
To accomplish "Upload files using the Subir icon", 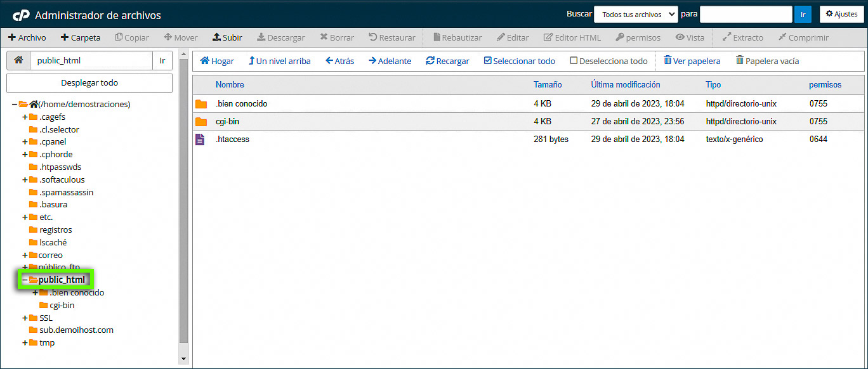I will [x=227, y=37].
